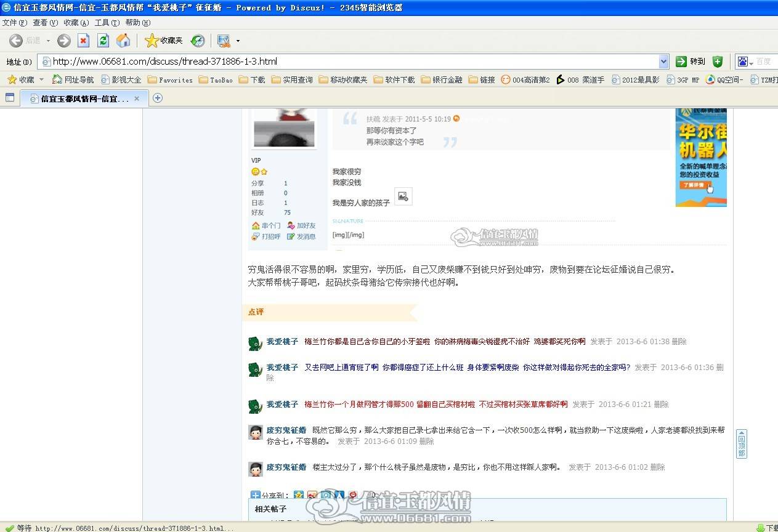Viewport: 778px width, 532px height.
Task: Open the 帮助 menu
Action: pyautogui.click(x=138, y=23)
